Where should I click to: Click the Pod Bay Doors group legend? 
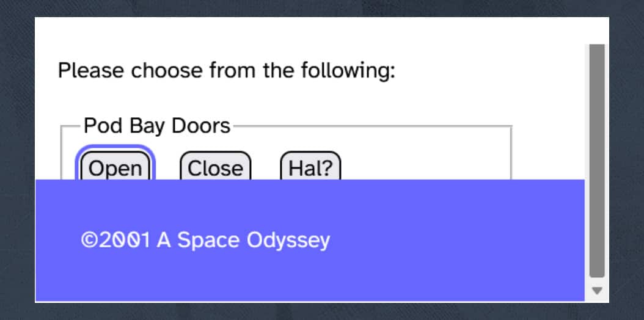tap(156, 126)
